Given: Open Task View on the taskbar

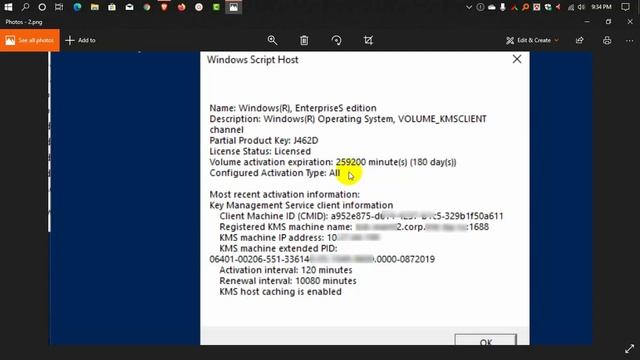Looking at the screenshot, I should (x=59, y=7).
